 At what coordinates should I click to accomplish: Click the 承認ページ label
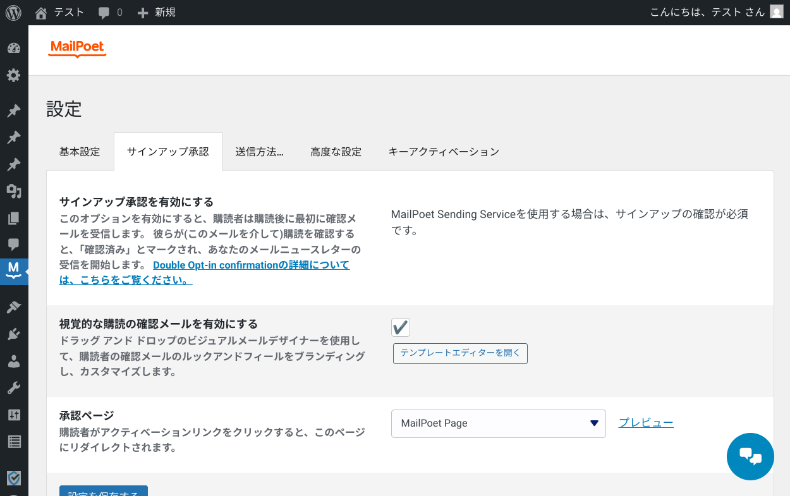click(87, 415)
